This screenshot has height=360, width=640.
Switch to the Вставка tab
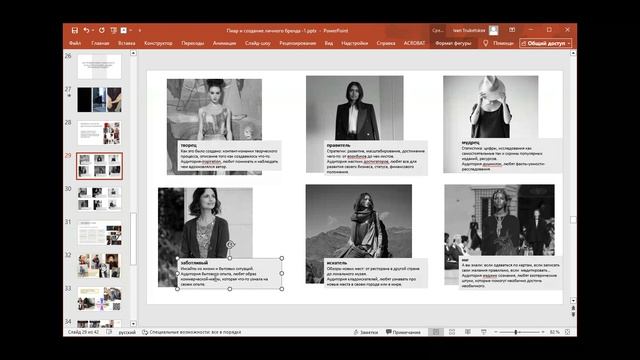126,43
